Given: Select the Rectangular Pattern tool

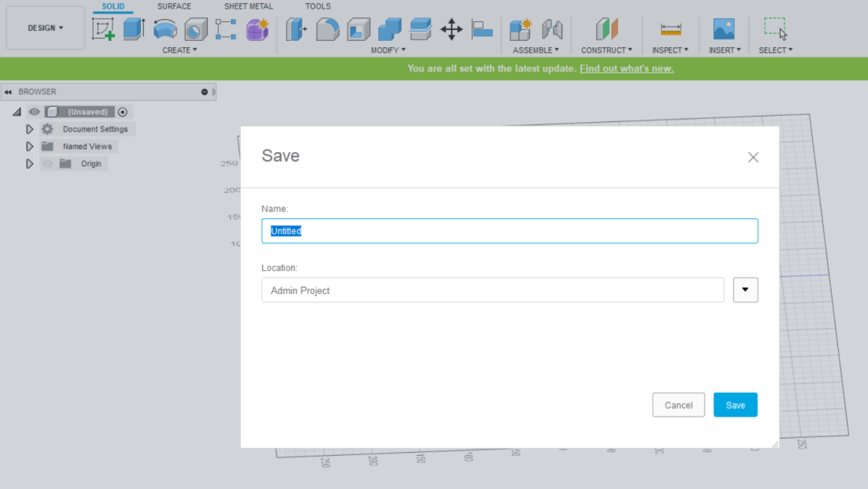Looking at the screenshot, I should (226, 29).
